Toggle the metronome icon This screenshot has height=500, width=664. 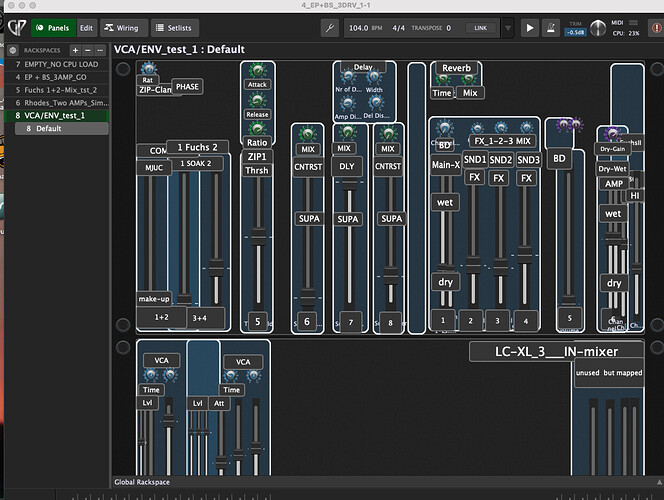point(551,28)
